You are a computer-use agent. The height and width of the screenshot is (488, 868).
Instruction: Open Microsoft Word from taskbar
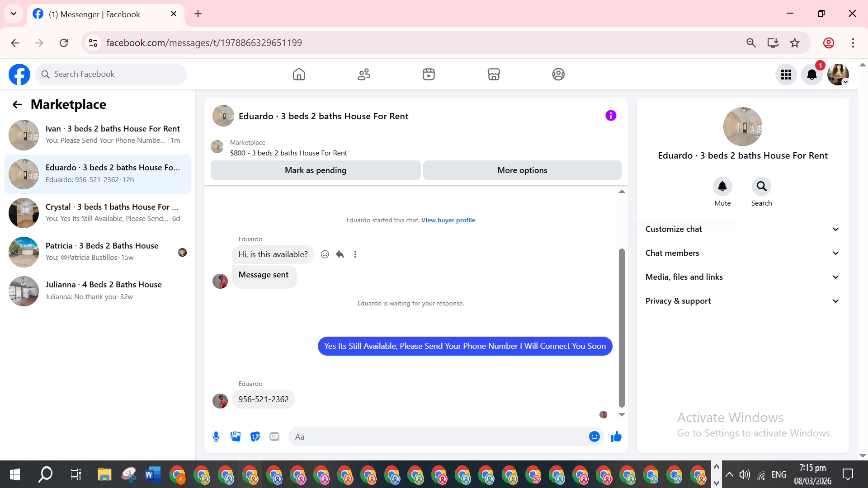tap(152, 475)
